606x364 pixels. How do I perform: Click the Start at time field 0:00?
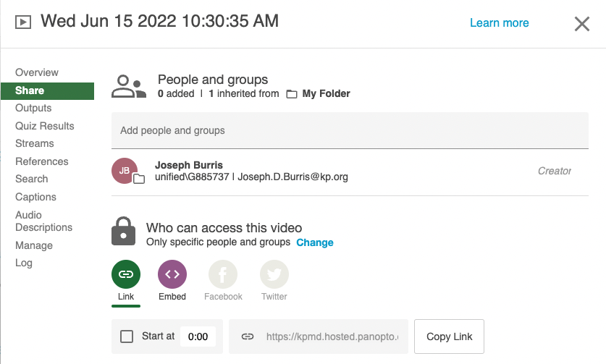coord(198,337)
